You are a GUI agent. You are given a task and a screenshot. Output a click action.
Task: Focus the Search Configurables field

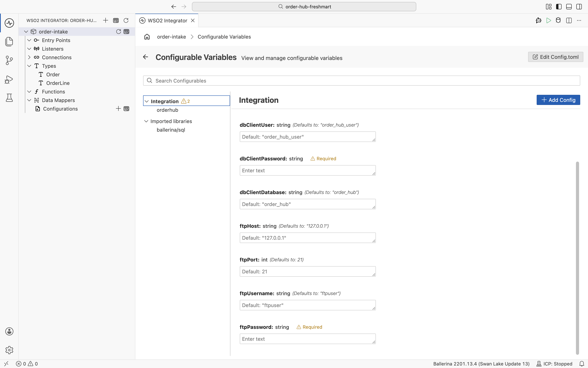click(x=361, y=81)
